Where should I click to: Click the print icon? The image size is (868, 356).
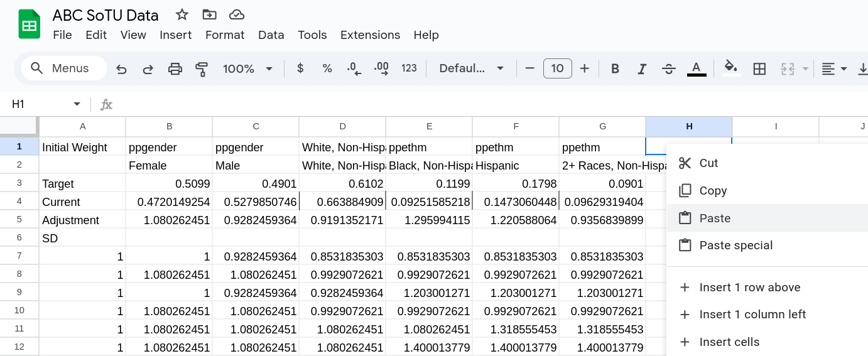pos(175,68)
